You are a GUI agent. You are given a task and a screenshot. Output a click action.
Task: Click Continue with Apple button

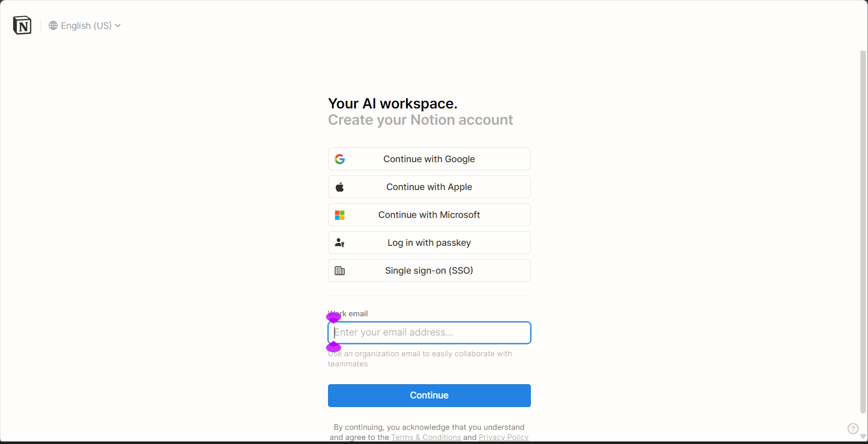click(429, 187)
